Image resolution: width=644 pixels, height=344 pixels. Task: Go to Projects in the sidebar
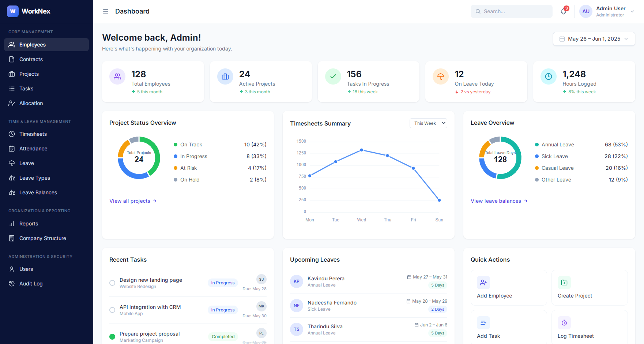[46, 74]
